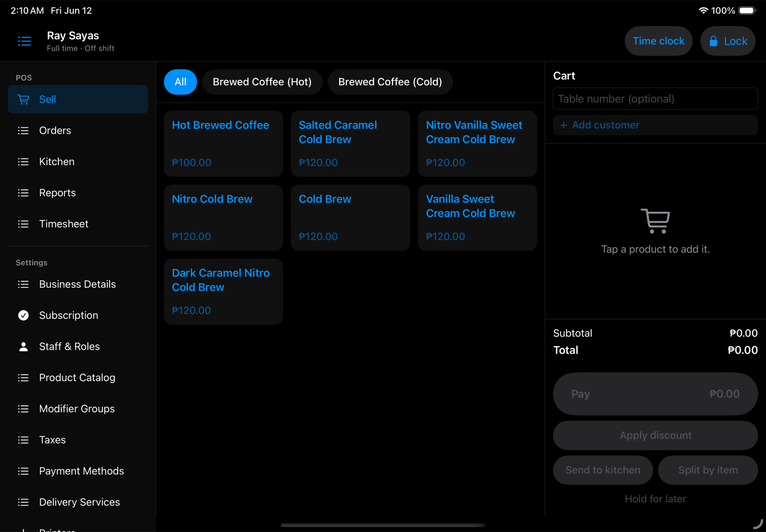Add Dark Caramel Nitro Cold Brew
This screenshot has height=532, width=766.
[x=224, y=291]
